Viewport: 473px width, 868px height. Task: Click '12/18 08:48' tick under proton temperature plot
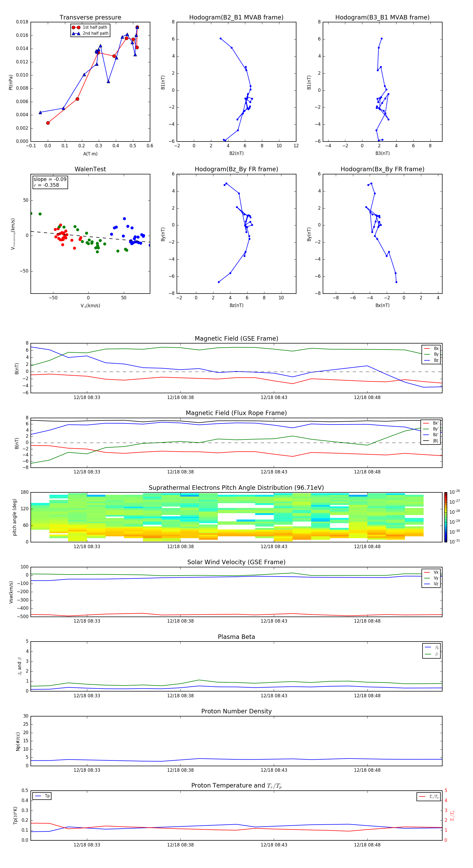point(367,845)
